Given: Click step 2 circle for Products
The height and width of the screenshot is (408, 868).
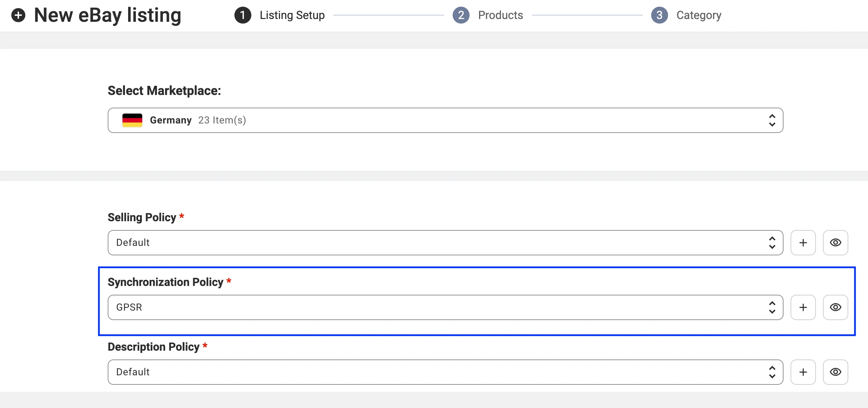Looking at the screenshot, I should [461, 15].
